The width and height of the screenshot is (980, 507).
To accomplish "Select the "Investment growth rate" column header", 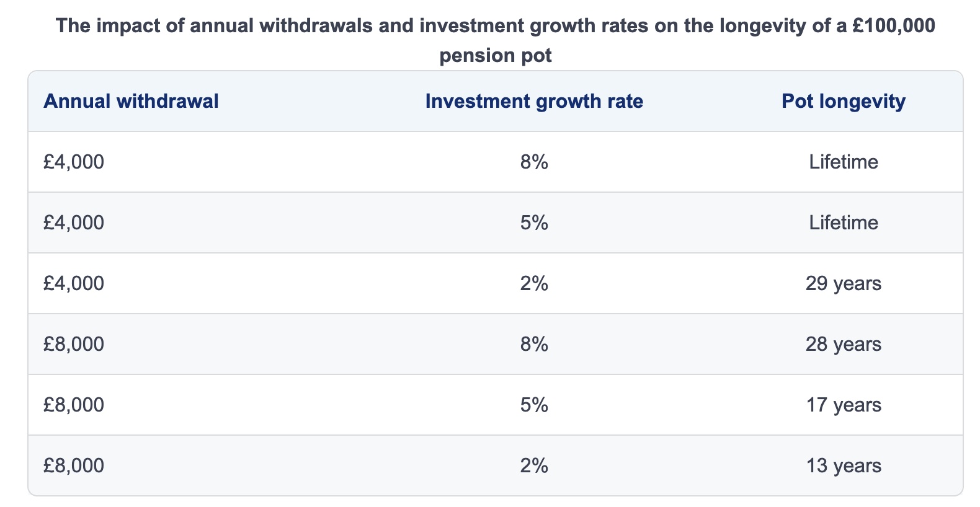I will pos(534,101).
